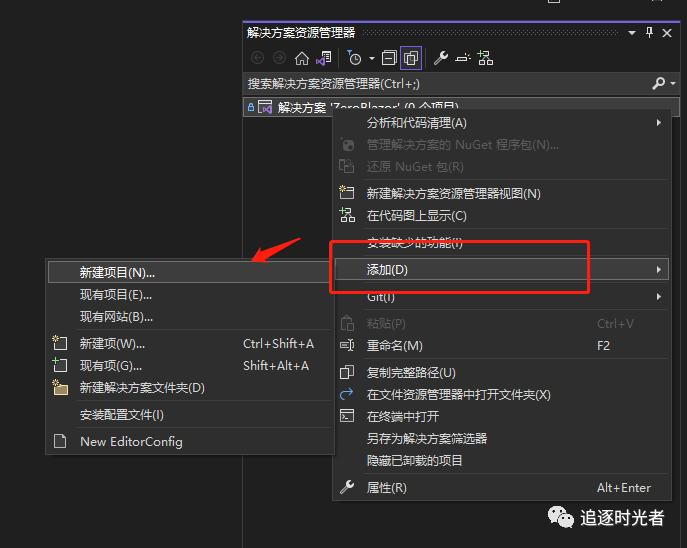The image size is (687, 548).
Task: Click the preview selected items icon
Action: 463,58
